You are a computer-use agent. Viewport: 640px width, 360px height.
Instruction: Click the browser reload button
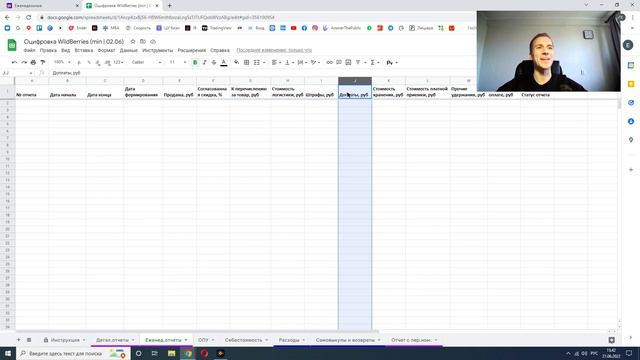[29, 18]
